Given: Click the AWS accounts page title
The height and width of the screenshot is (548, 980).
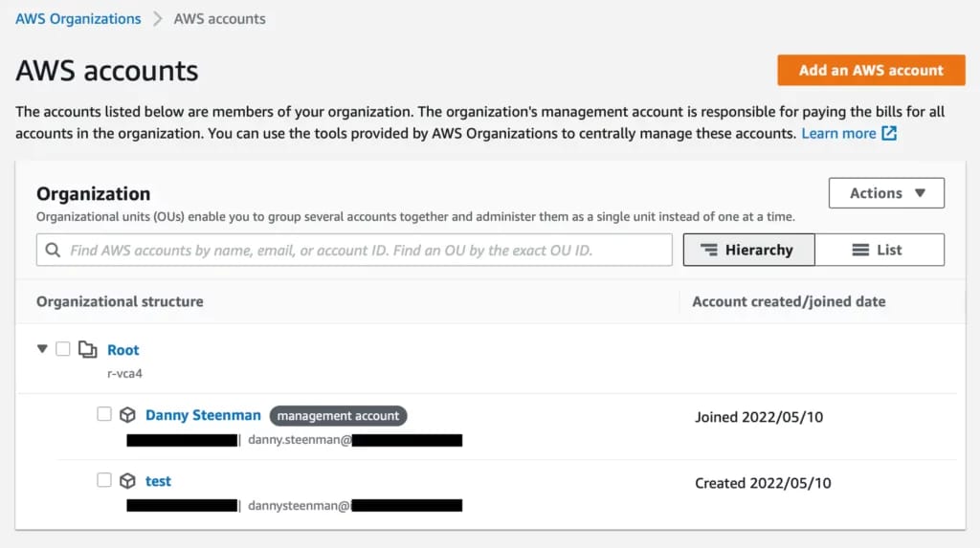Looking at the screenshot, I should (x=107, y=70).
